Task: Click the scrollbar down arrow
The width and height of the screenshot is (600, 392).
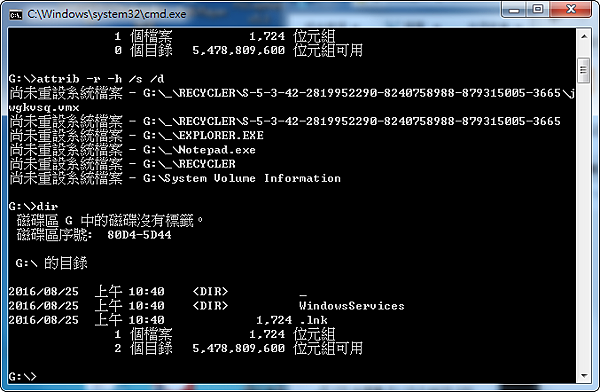Action: click(x=584, y=376)
